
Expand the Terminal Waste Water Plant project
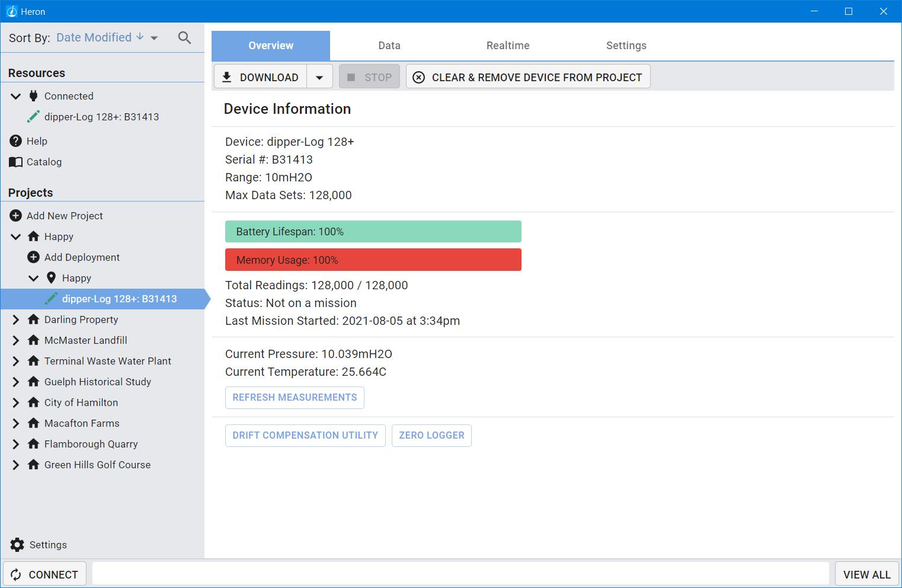tap(16, 361)
